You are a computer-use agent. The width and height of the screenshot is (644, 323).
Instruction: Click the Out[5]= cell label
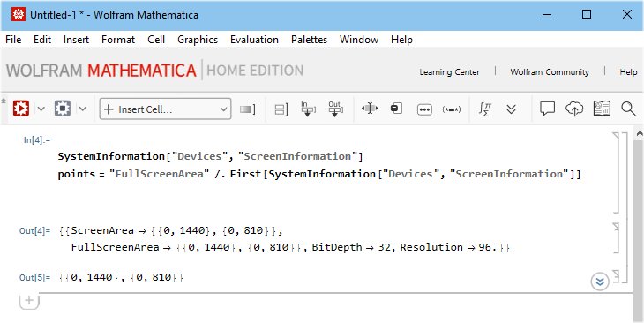click(34, 277)
